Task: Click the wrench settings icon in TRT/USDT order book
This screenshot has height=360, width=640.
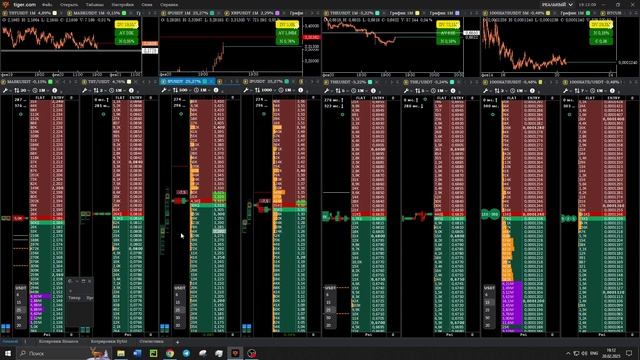Action: [85, 90]
